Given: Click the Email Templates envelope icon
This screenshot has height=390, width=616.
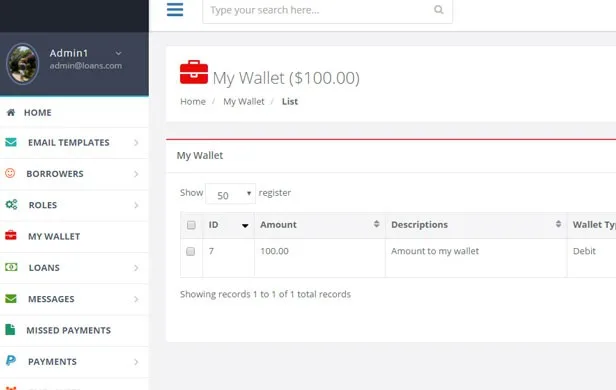Looking at the screenshot, I should (x=11, y=142).
